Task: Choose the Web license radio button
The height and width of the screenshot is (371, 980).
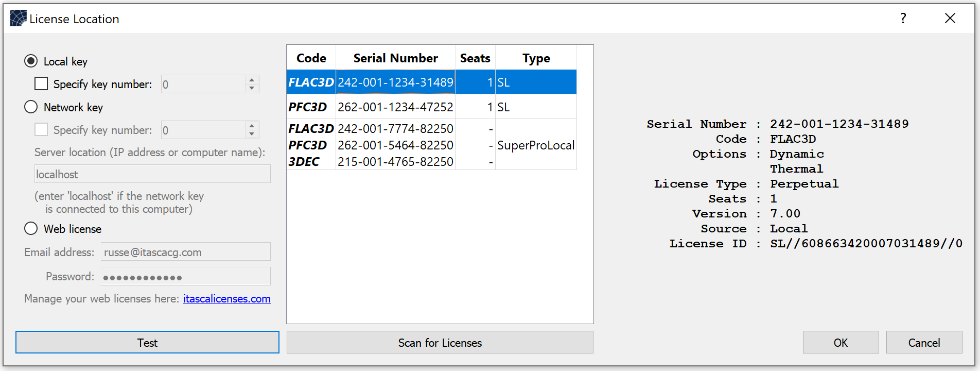Action: click(31, 229)
